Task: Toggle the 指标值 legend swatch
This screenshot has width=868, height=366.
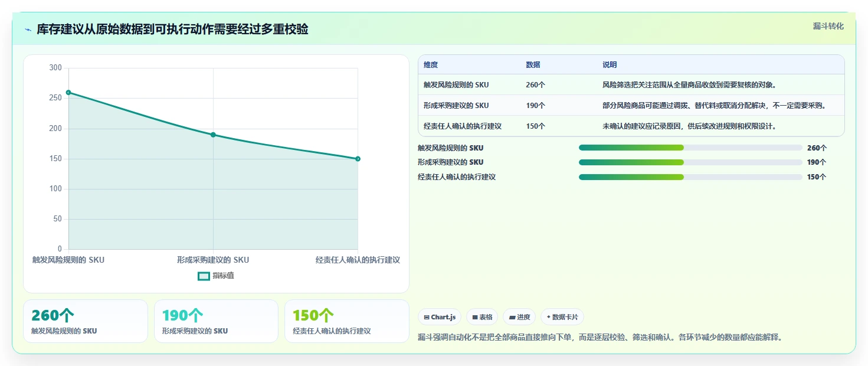Action: 204,276
